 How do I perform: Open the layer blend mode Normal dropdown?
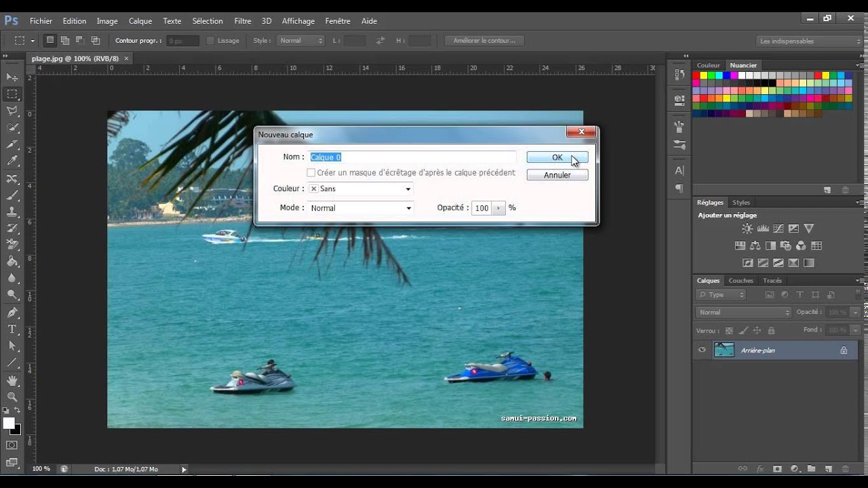click(743, 312)
